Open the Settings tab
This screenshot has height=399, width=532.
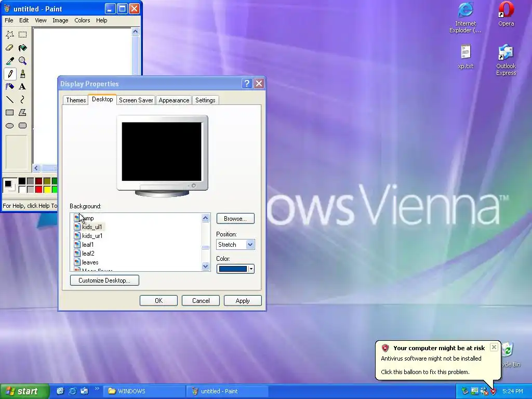click(x=205, y=100)
